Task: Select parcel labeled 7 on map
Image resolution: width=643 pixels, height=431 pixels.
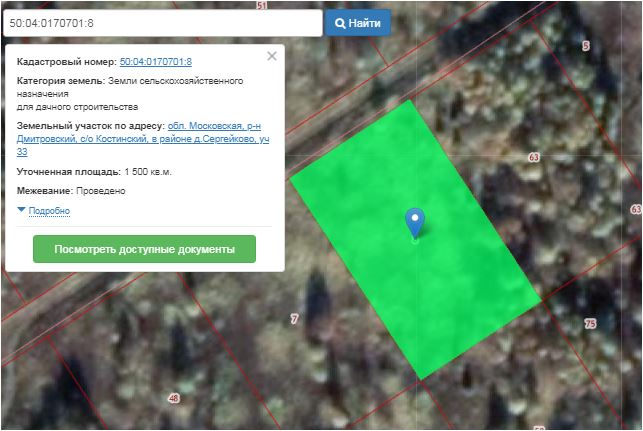Action: 293,319
